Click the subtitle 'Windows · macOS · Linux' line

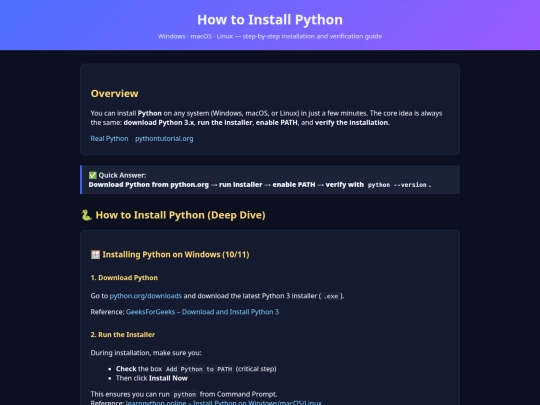[x=270, y=36]
